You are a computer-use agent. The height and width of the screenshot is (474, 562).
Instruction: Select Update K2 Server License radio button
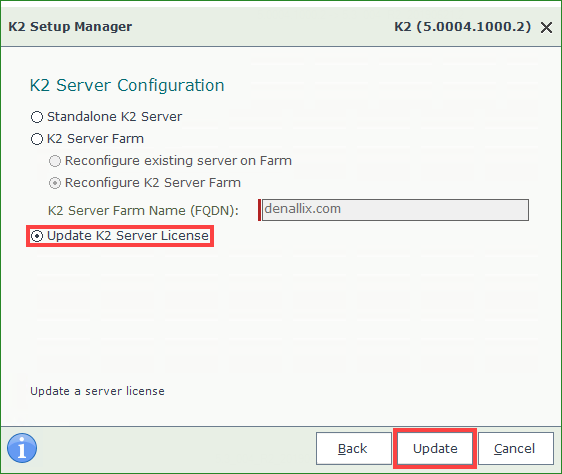[x=37, y=236]
